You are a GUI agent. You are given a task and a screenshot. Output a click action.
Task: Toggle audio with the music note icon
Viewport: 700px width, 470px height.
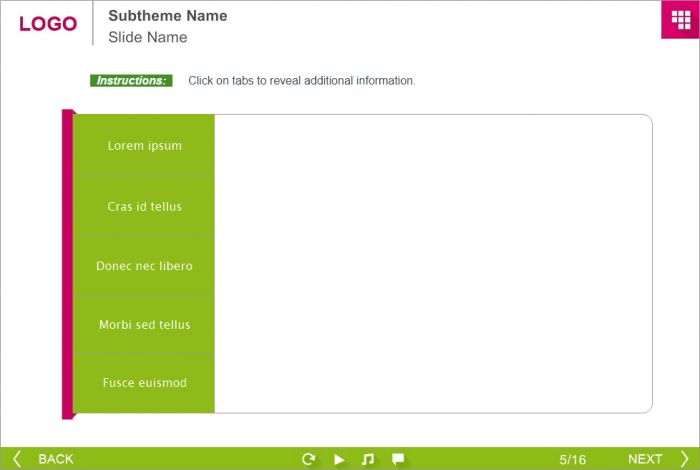[368, 459]
